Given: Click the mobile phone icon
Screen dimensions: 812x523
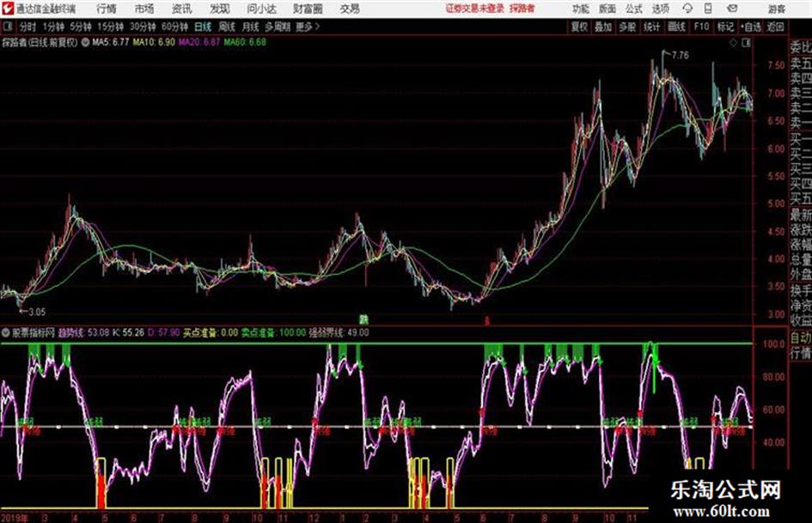Looking at the screenshot, I should (708, 9).
